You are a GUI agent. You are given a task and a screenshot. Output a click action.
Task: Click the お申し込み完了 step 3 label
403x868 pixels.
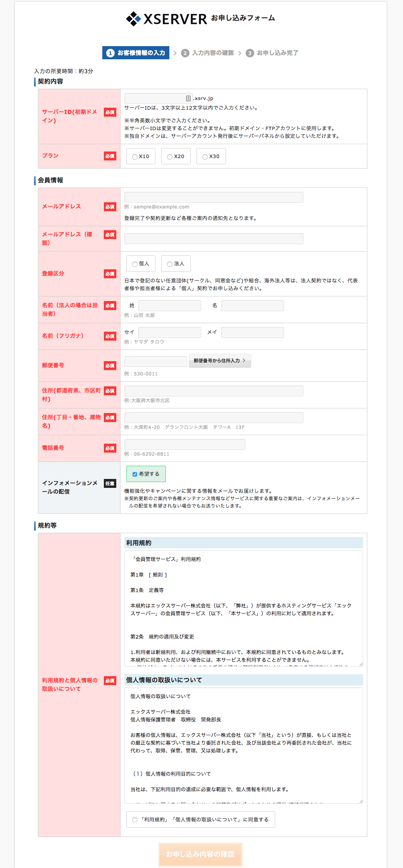277,53
